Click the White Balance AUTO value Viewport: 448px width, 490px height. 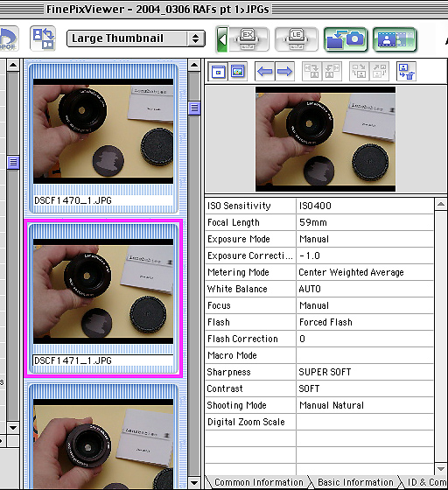coord(365,289)
